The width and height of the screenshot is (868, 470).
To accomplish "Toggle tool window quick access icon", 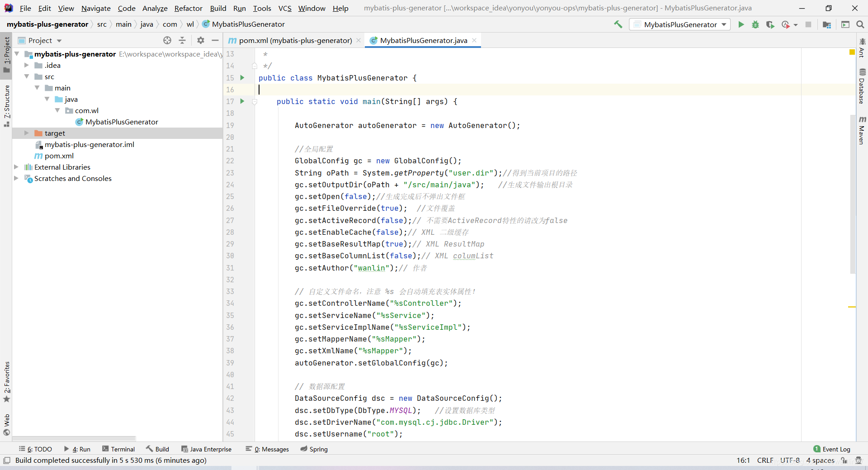I will coord(7,461).
